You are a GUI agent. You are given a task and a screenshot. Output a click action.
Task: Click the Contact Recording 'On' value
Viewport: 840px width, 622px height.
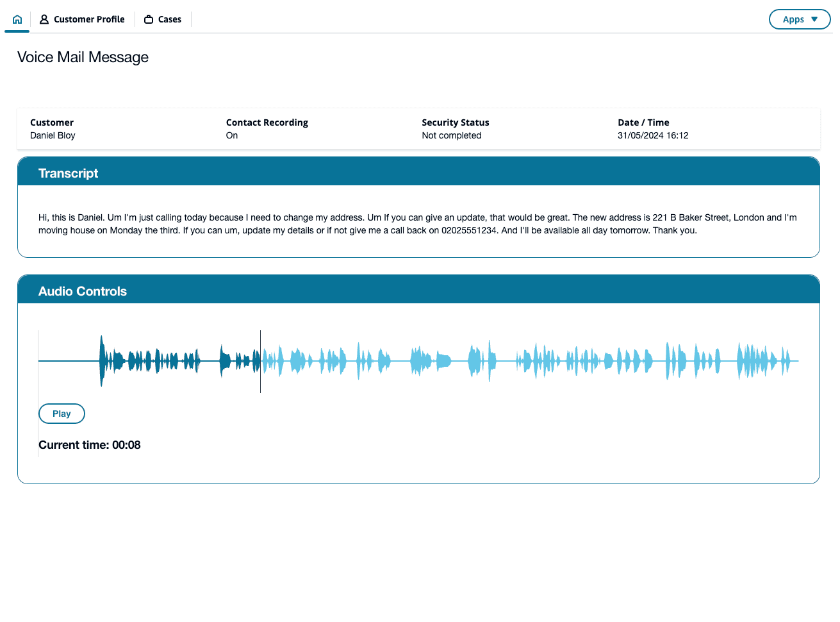232,135
